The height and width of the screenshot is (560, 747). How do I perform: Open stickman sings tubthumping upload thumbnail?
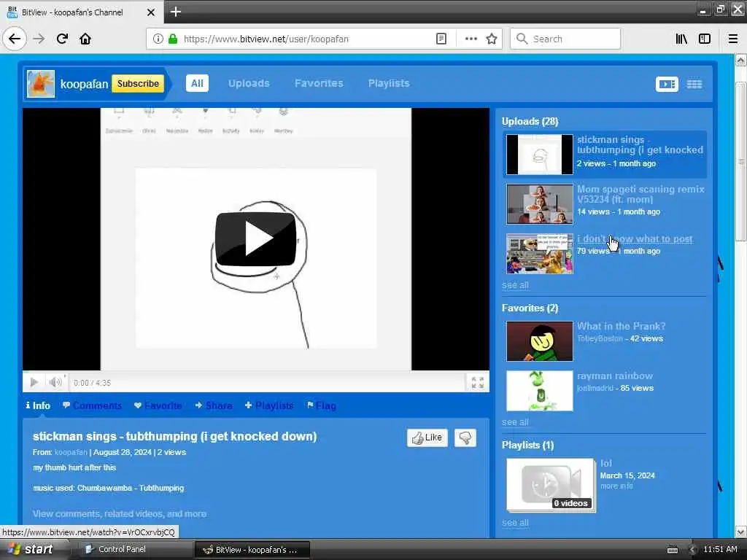tap(539, 155)
